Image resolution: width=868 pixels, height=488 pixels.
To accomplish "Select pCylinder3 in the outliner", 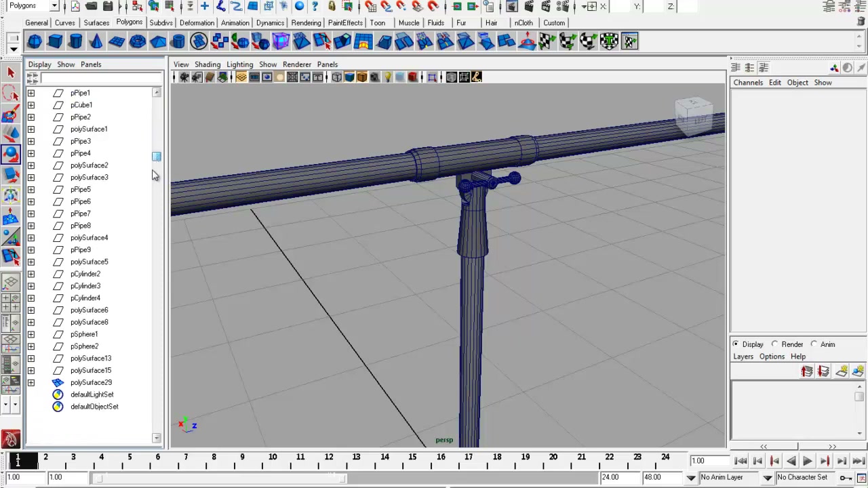I will click(85, 286).
